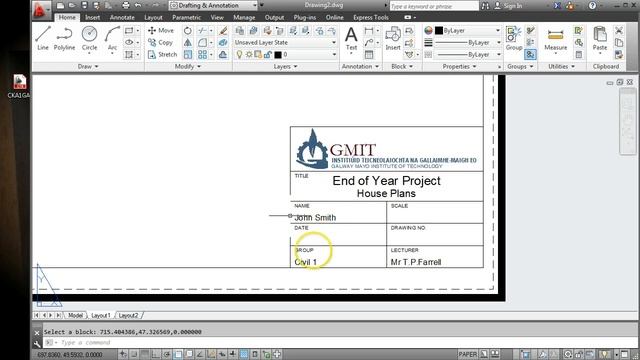Viewport: 640px width, 360px height.
Task: Click the black layer color swatch
Action: tap(278, 54)
